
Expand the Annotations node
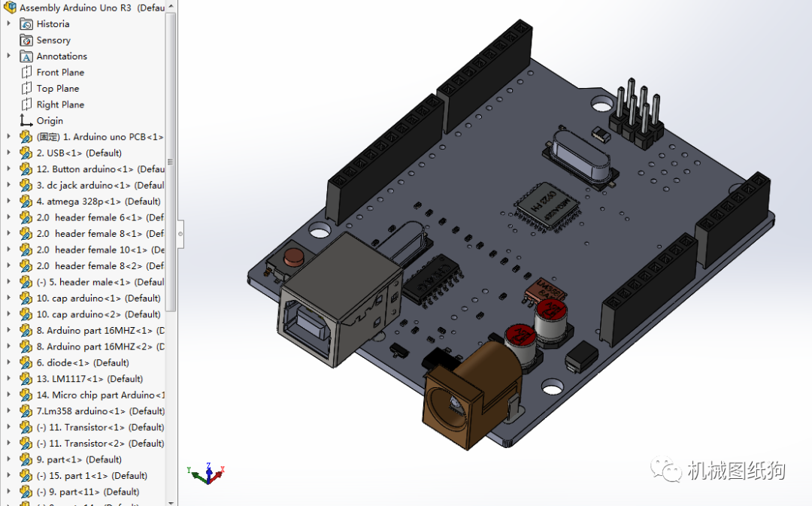8,56
